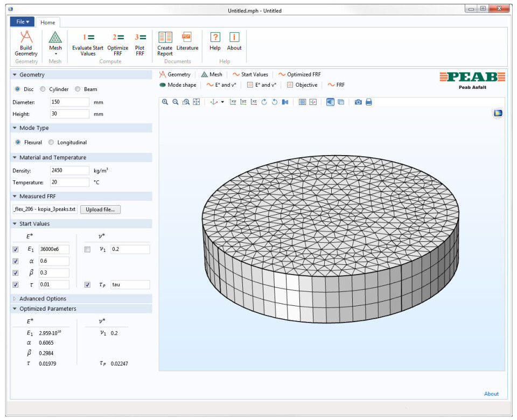Zoom out of the graphics view
This screenshot has height=420, width=517.
pos(176,102)
